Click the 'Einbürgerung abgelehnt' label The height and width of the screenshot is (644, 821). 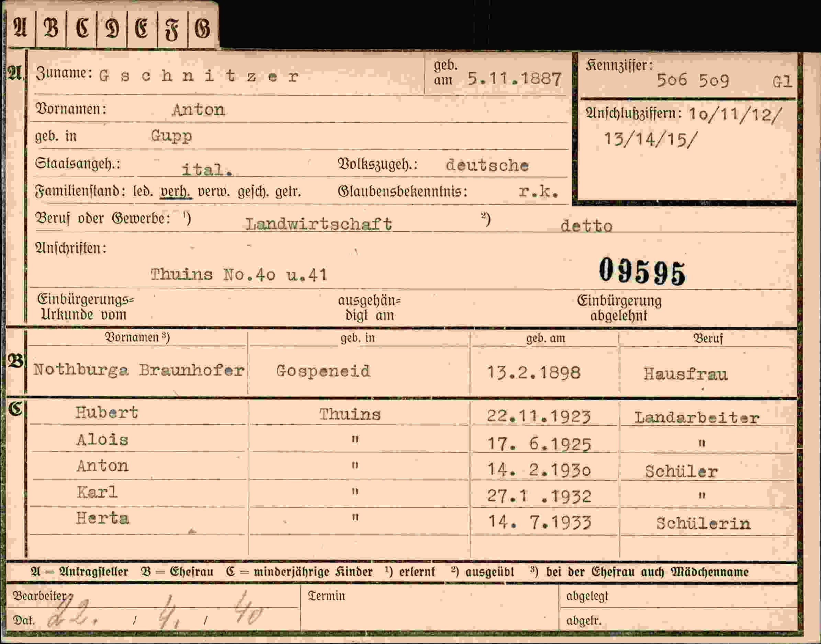[x=619, y=308]
